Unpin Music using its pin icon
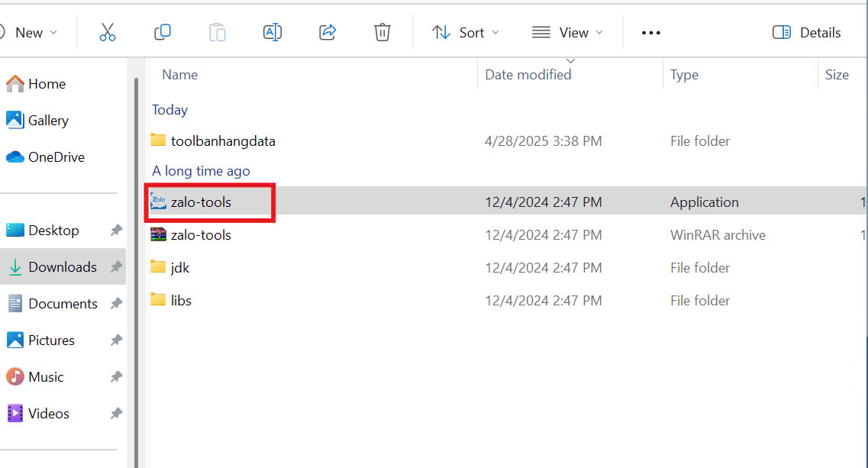Screen dimensions: 868x468 point(116,376)
